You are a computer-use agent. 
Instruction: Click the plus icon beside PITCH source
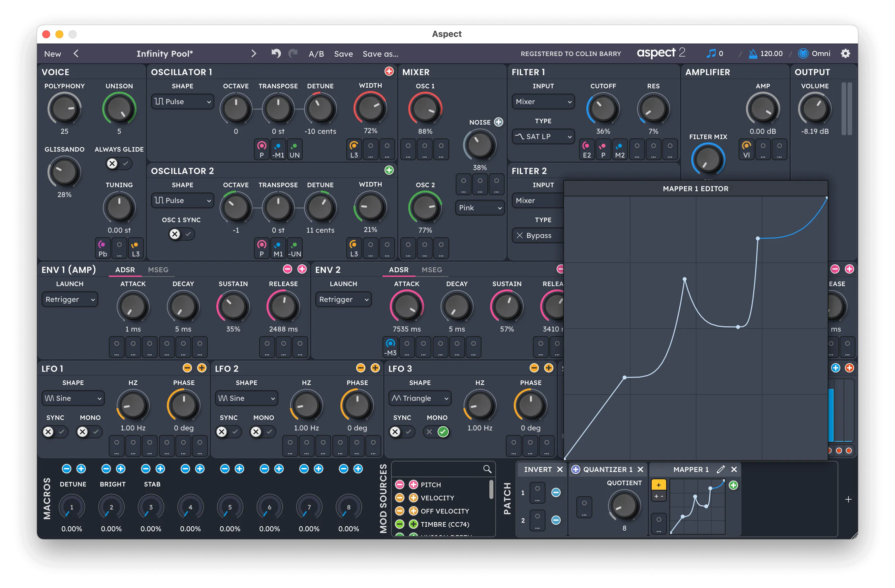(413, 484)
